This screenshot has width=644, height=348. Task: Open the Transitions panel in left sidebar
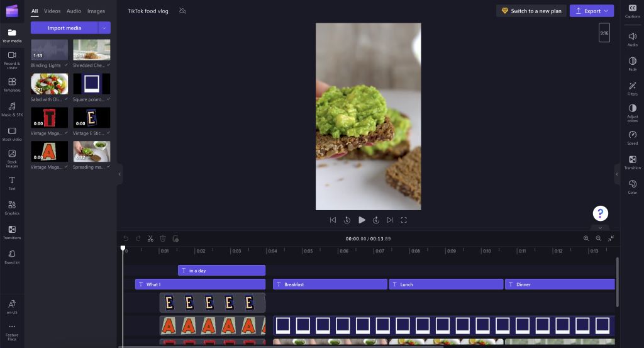click(x=12, y=233)
